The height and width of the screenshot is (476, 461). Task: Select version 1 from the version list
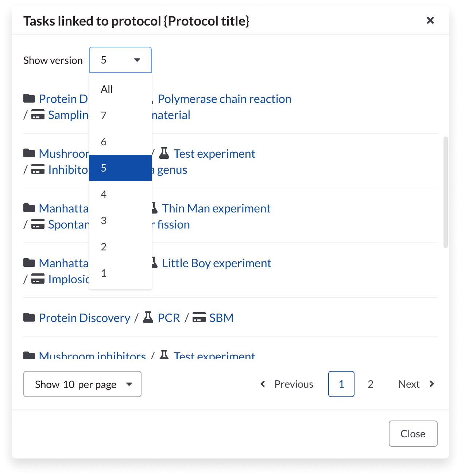coord(120,273)
